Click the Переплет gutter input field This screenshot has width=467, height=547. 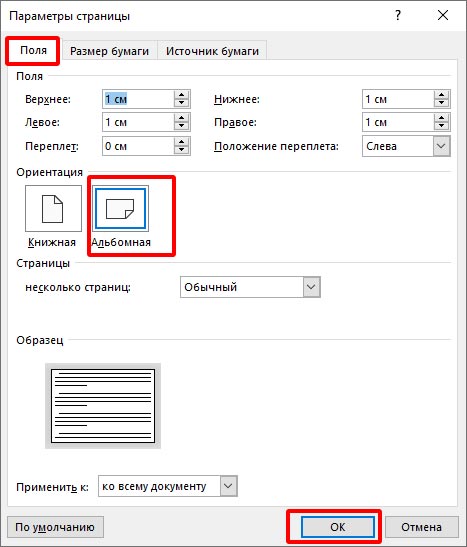[138, 146]
